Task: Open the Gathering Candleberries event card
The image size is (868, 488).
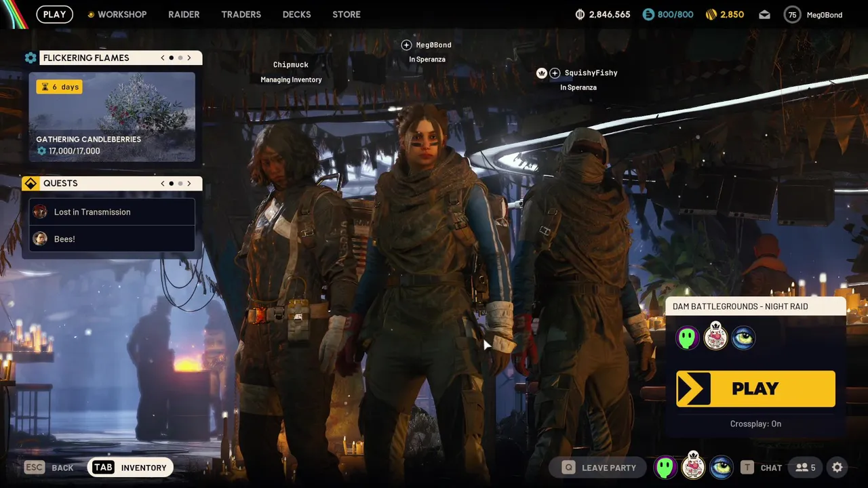Action: (x=112, y=117)
